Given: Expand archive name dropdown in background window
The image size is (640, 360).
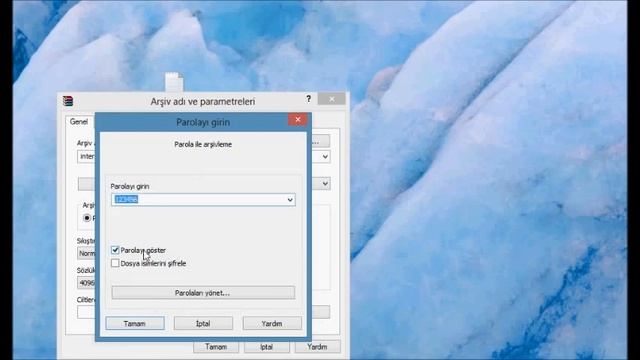Looking at the screenshot, I should point(325,157).
